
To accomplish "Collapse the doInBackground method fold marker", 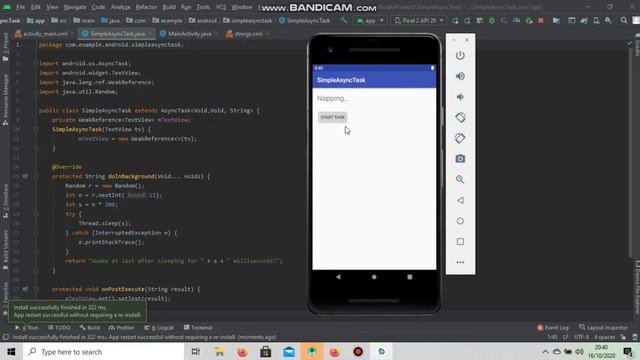I will click(36, 176).
